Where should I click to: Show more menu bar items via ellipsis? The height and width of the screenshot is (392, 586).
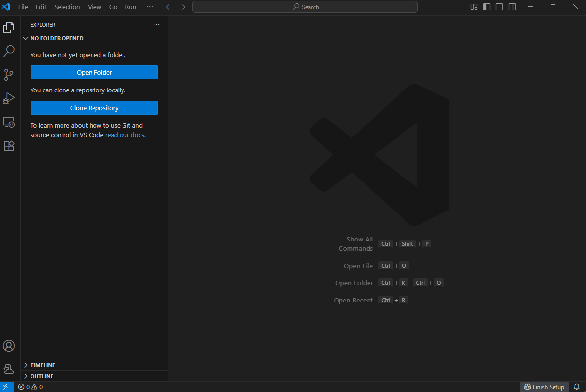150,7
